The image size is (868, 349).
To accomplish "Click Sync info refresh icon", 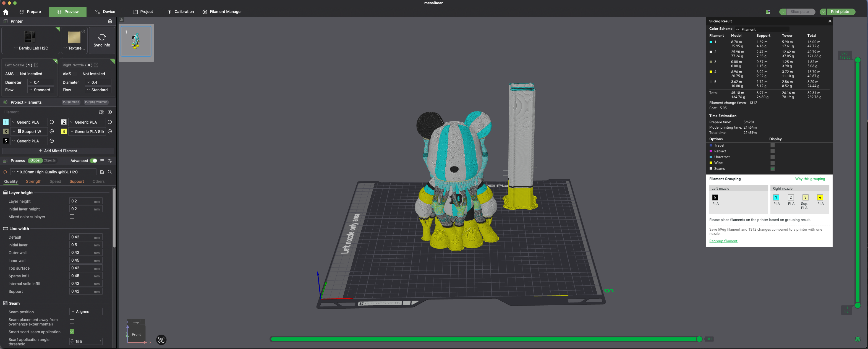I will pos(102,37).
